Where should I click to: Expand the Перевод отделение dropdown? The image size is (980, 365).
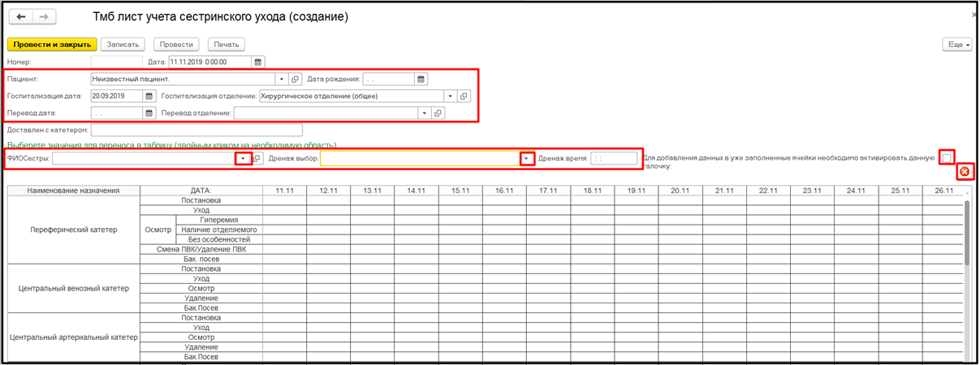click(424, 114)
